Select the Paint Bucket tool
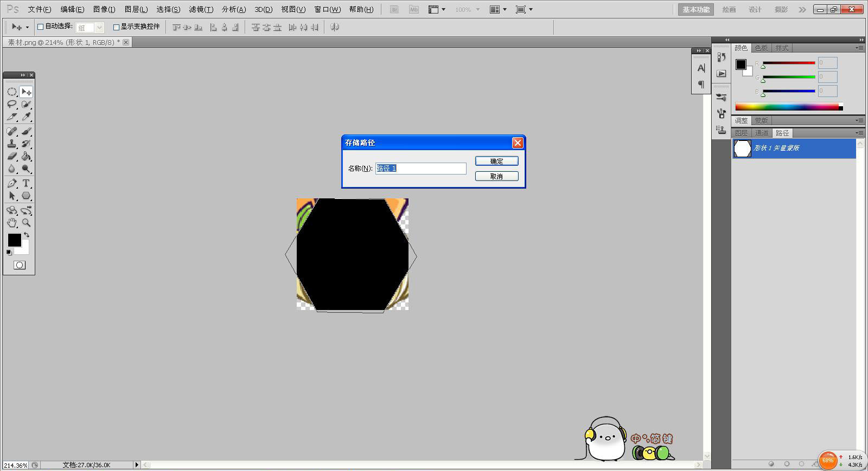This screenshot has width=868, height=471. 26,156
